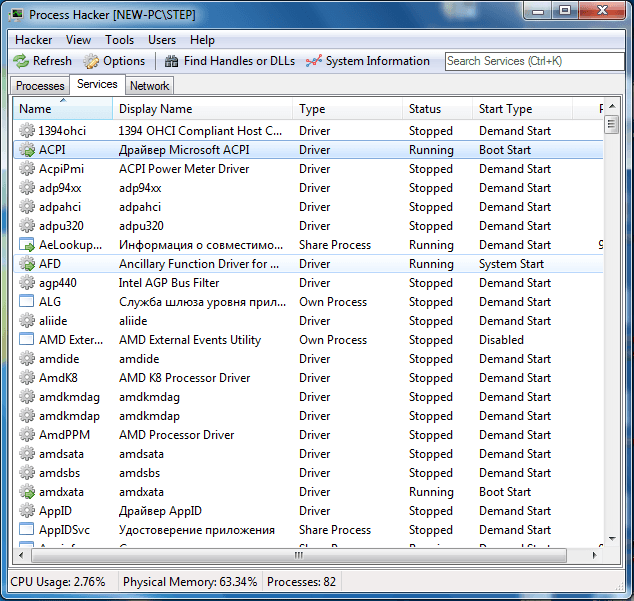Image resolution: width=634 pixels, height=601 pixels.
Task: Select 'AMD Processor Driver' display name
Action: point(177,435)
